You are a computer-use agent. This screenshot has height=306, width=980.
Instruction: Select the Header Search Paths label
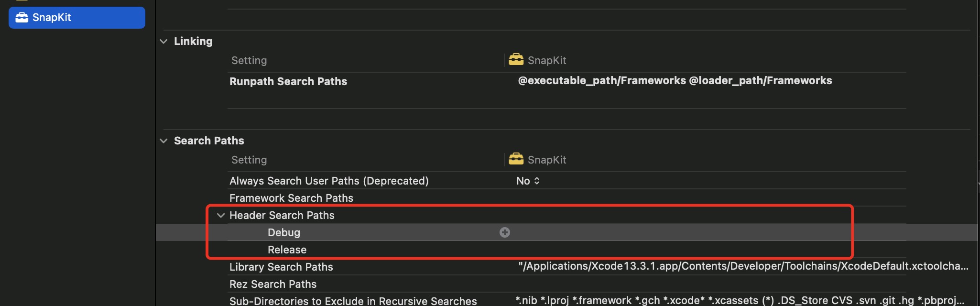[282, 215]
